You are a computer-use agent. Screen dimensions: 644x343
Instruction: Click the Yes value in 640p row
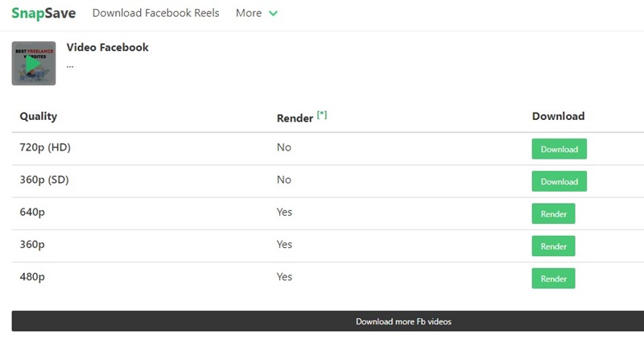click(x=284, y=213)
